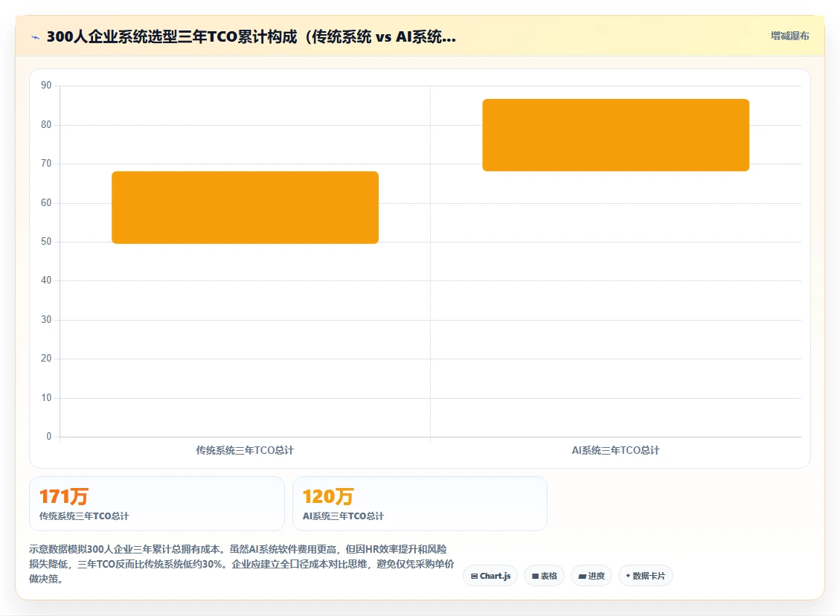This screenshot has height=616, width=840.
Task: Click the 171万 figure text
Action: [x=64, y=496]
